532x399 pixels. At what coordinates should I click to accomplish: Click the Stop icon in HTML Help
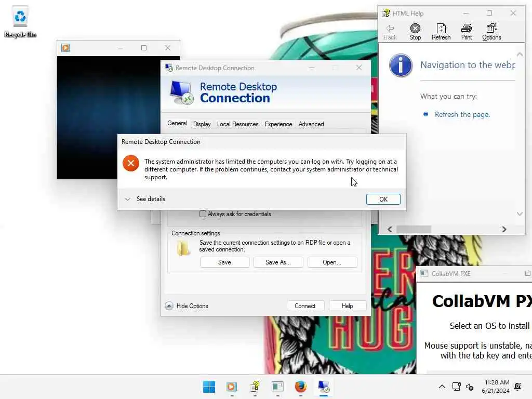(415, 32)
